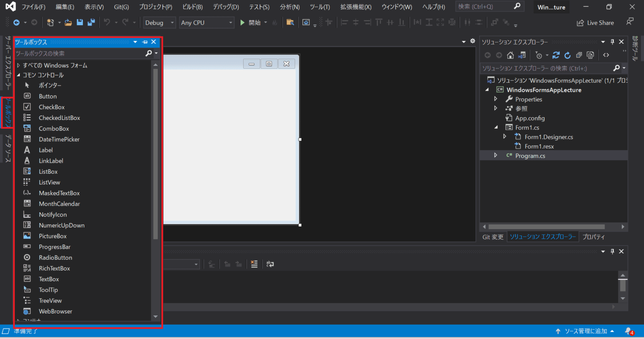
Task: Open the ビルド(B) menu
Action: click(192, 7)
